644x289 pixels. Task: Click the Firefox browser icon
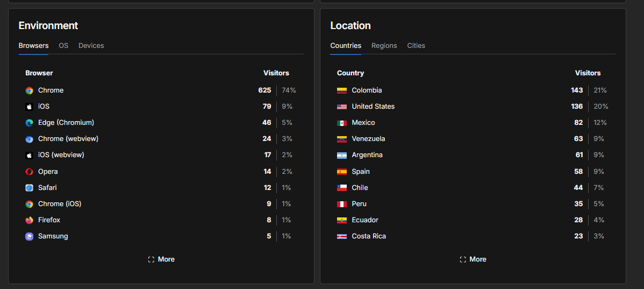pyautogui.click(x=29, y=220)
